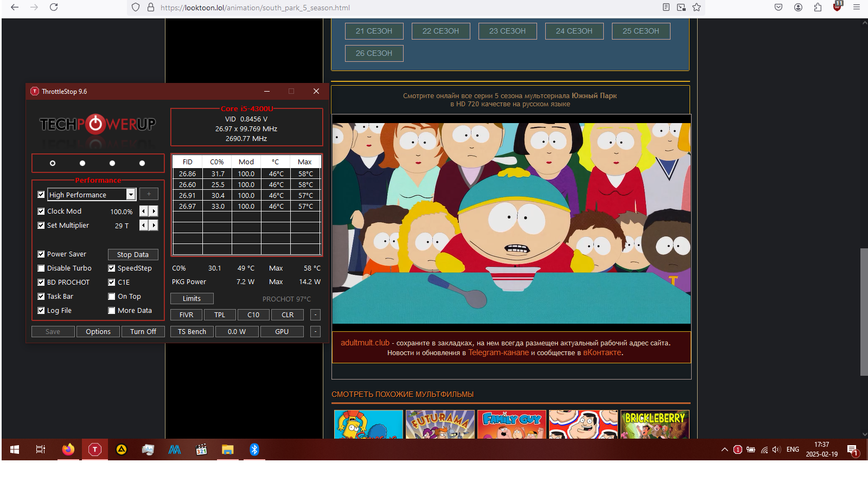Switch to Firefox on the taskbar
Screen dimensions: 868x488
pyautogui.click(x=68, y=450)
